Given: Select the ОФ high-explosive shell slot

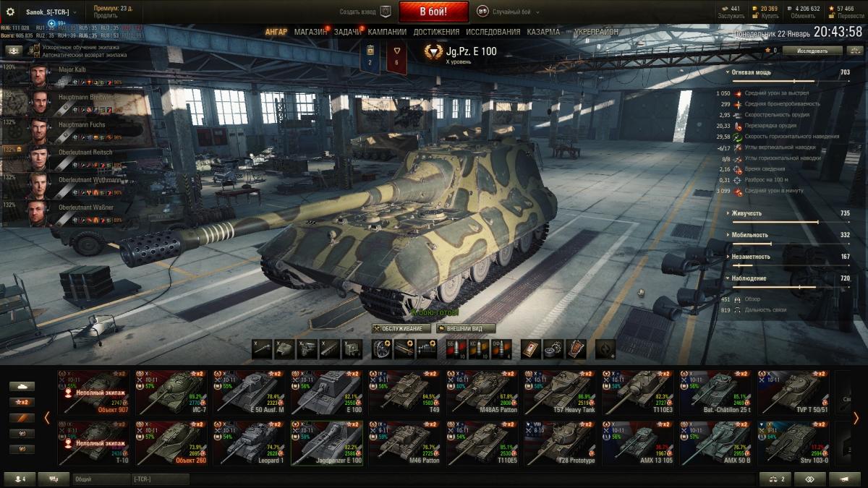Looking at the screenshot, I should 502,349.
